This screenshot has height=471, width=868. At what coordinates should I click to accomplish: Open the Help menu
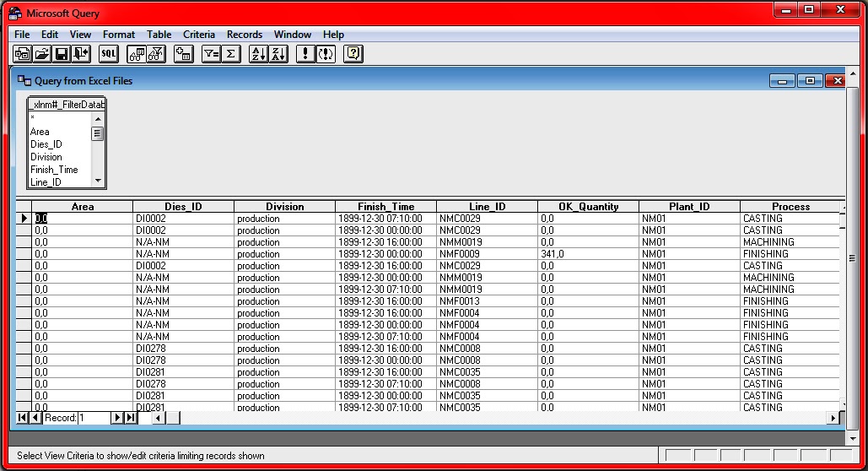click(333, 35)
